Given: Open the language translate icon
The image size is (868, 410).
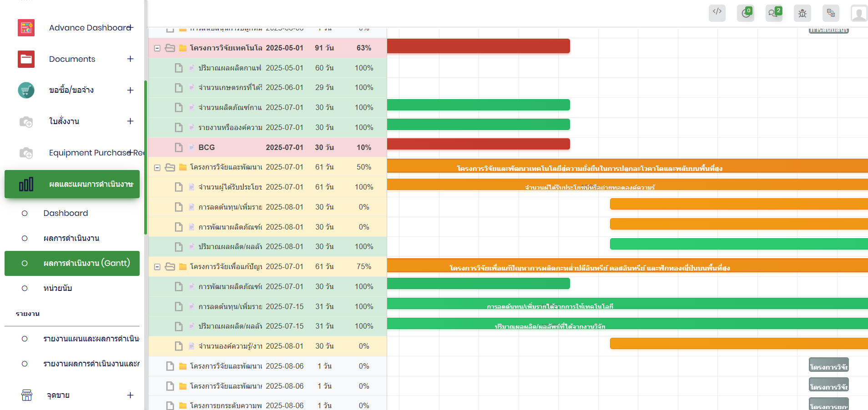Looking at the screenshot, I should pyautogui.click(x=831, y=13).
